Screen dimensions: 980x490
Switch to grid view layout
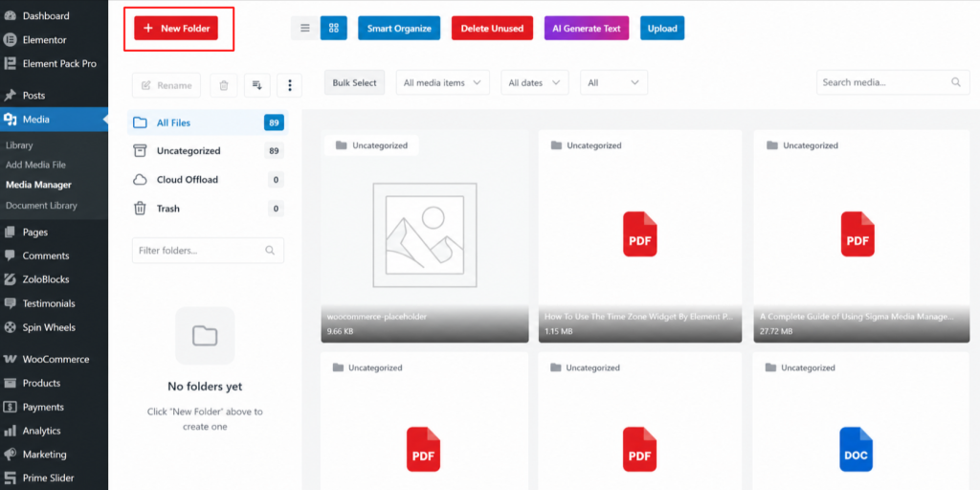[x=334, y=28]
